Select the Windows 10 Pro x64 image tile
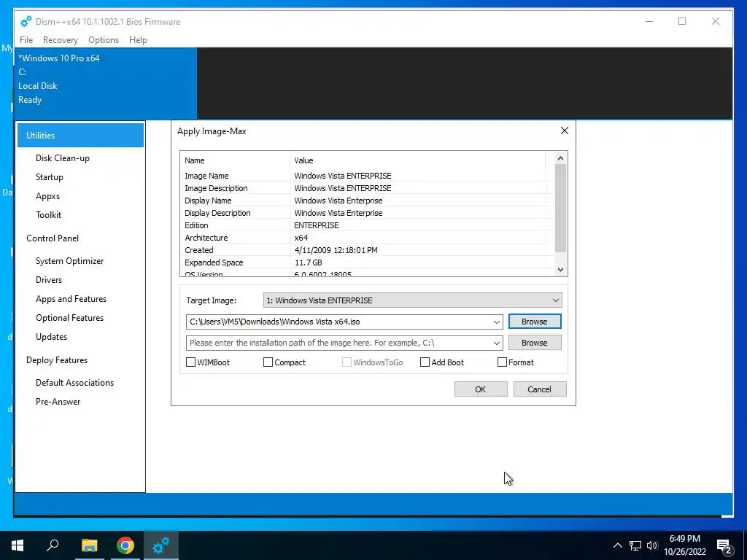 pyautogui.click(x=106, y=83)
